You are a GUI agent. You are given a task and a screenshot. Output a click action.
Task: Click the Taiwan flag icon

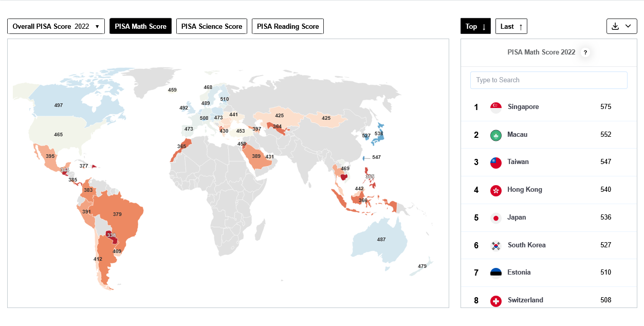coord(496,162)
